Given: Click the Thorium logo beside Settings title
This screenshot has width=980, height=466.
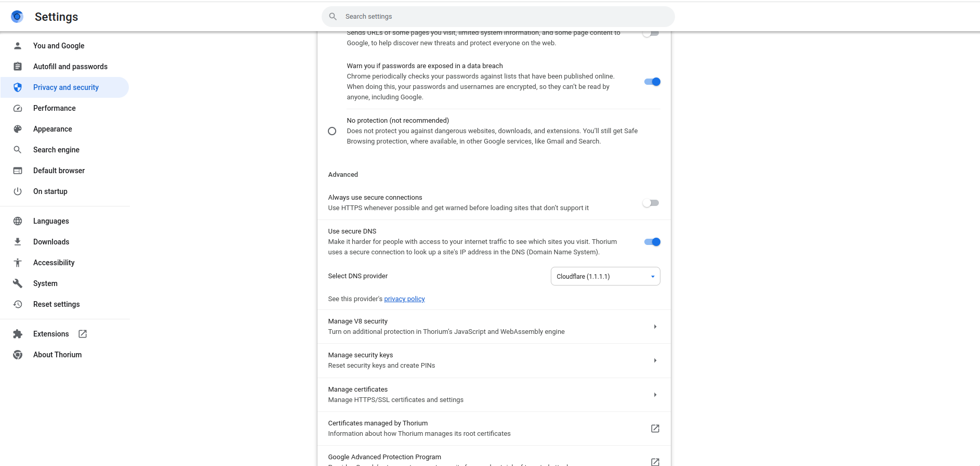Looking at the screenshot, I should tap(17, 17).
